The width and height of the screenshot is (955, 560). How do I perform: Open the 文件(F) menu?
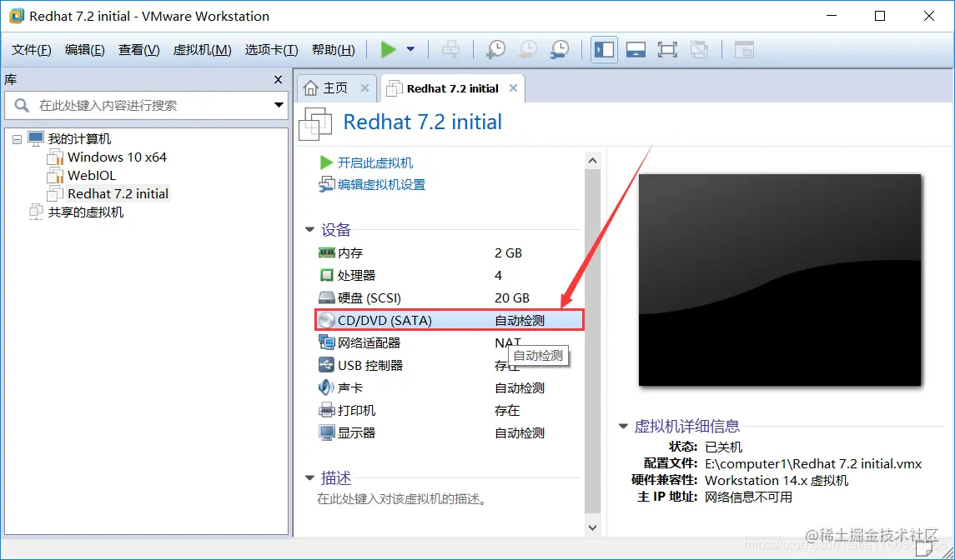31,50
